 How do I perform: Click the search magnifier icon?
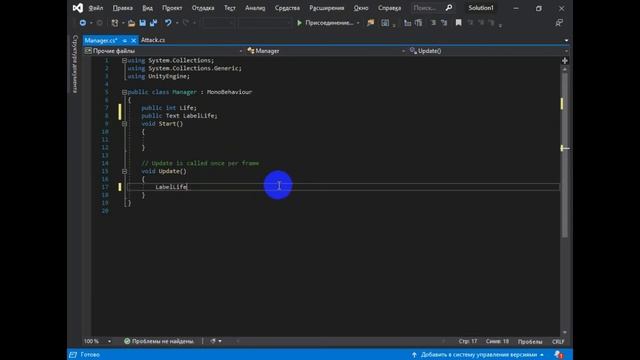coord(449,8)
